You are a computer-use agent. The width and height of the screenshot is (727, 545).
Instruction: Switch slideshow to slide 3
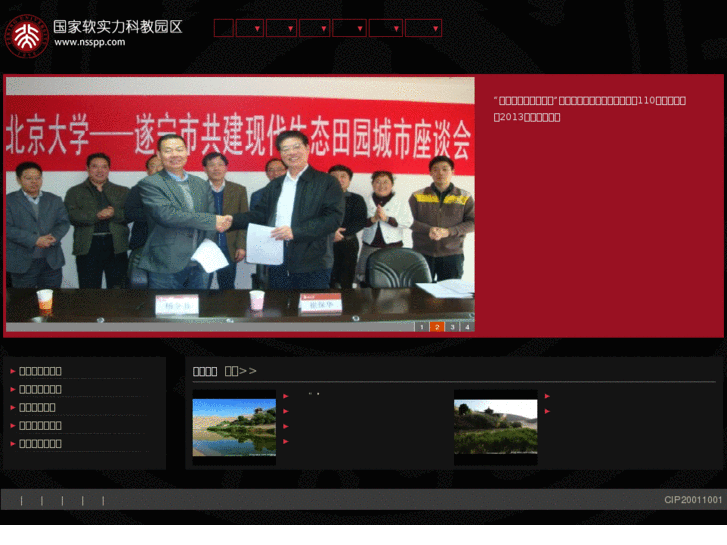pos(452,327)
